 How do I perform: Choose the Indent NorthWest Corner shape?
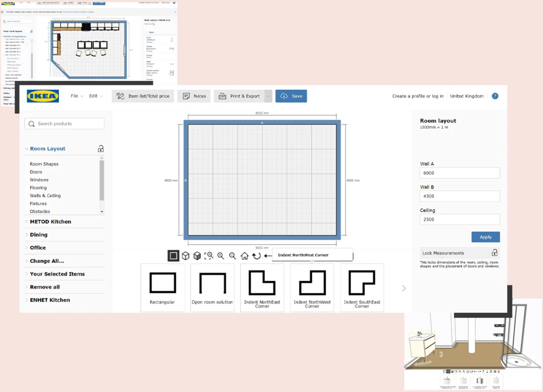coord(312,288)
